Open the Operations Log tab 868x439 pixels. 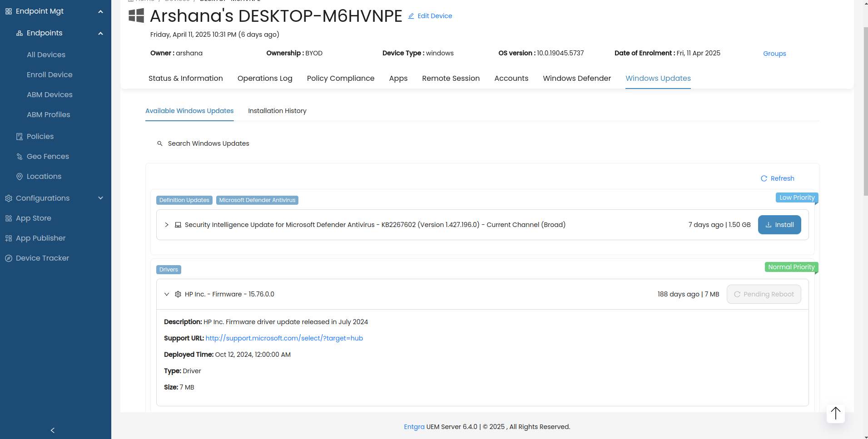(x=265, y=78)
